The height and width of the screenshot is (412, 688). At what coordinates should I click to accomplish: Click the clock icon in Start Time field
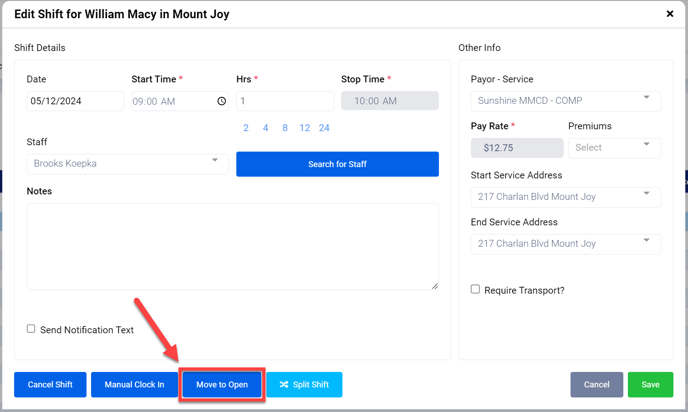(221, 101)
